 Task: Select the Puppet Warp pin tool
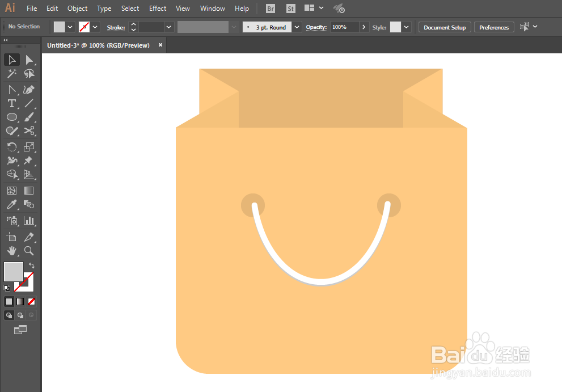pyautogui.click(x=29, y=161)
